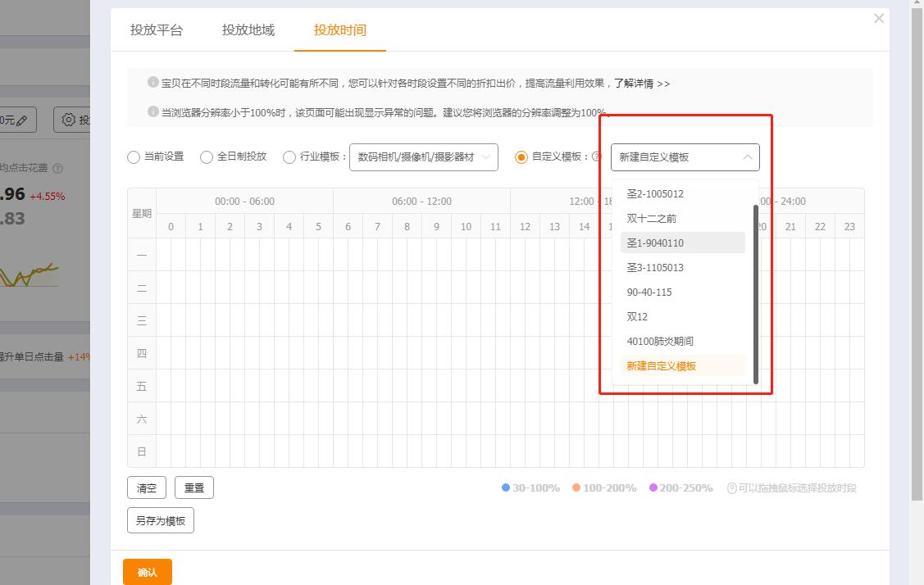
Task: Click help icon next to 均点击花费
Action: pyautogui.click(x=57, y=168)
